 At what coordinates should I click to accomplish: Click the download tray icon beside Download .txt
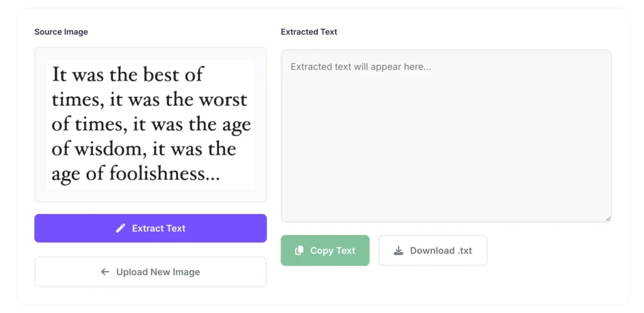point(399,251)
